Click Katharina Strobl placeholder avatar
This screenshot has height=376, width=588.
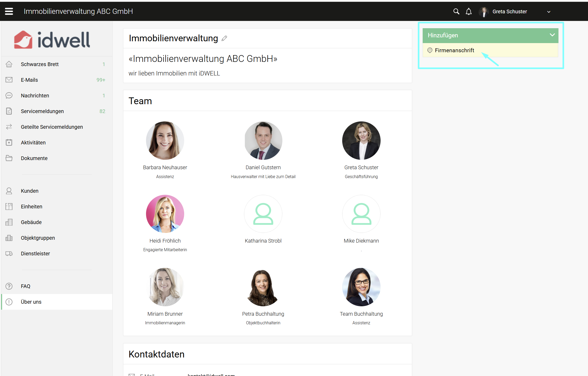263,214
